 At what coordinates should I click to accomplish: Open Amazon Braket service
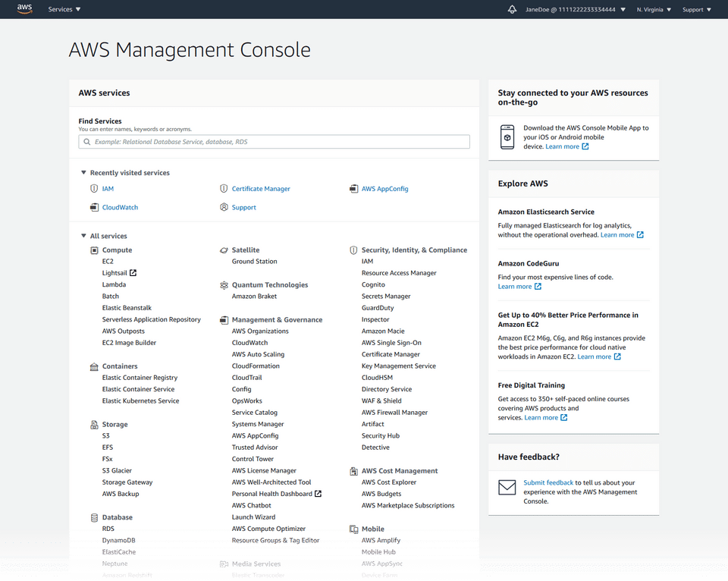pyautogui.click(x=254, y=297)
